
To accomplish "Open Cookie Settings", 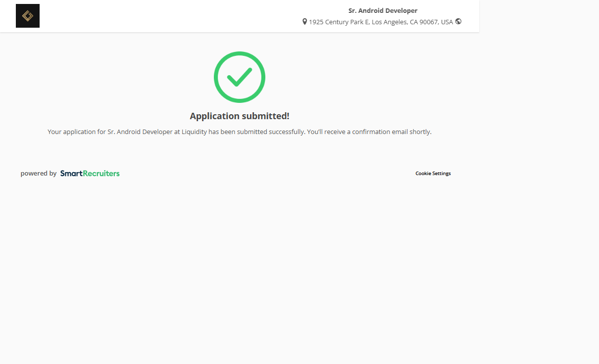I will pyautogui.click(x=433, y=174).
